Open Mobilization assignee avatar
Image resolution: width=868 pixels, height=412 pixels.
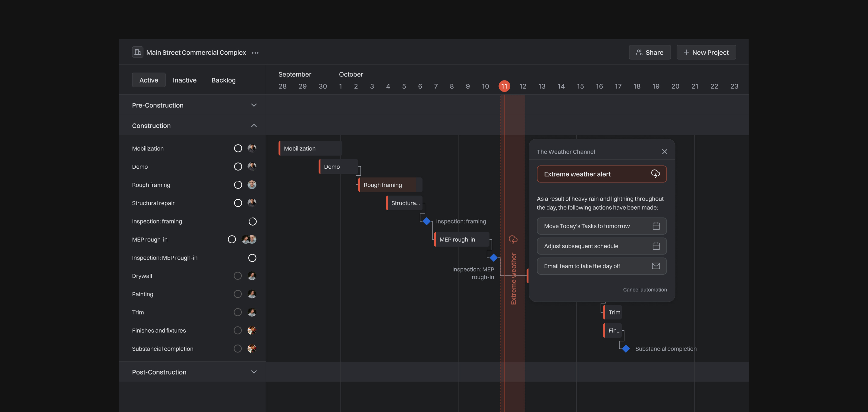point(252,148)
